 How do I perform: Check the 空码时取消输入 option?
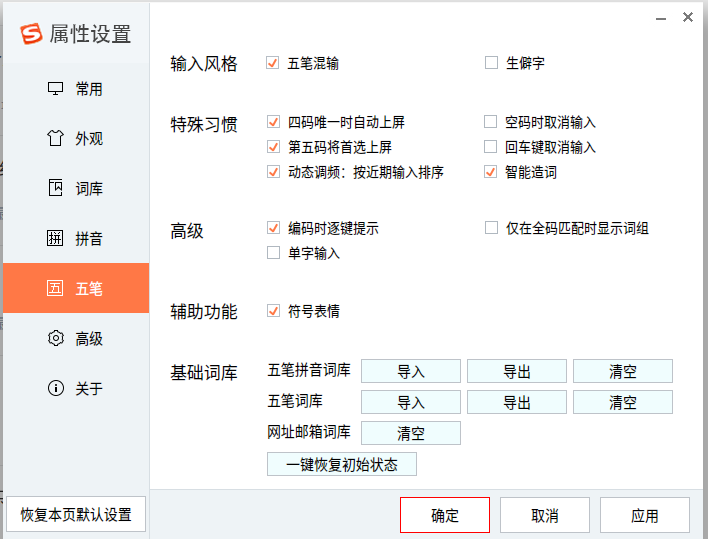tap(490, 121)
